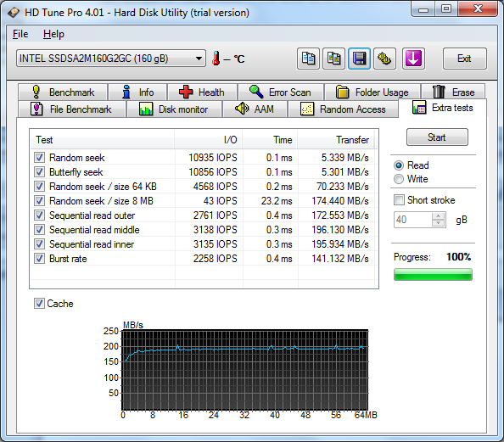Uncheck the Random seek test checkbox
The width and height of the screenshot is (504, 442).
[39, 158]
